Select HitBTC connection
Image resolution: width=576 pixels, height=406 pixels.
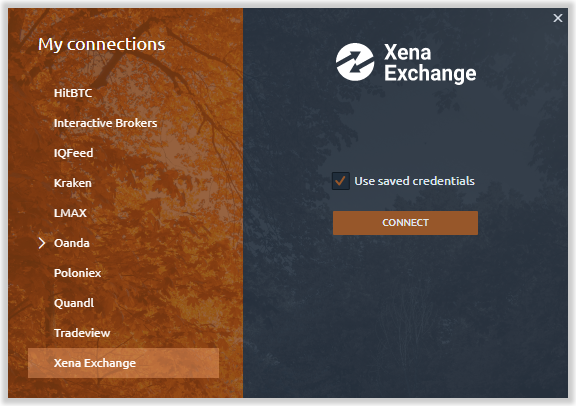click(73, 93)
